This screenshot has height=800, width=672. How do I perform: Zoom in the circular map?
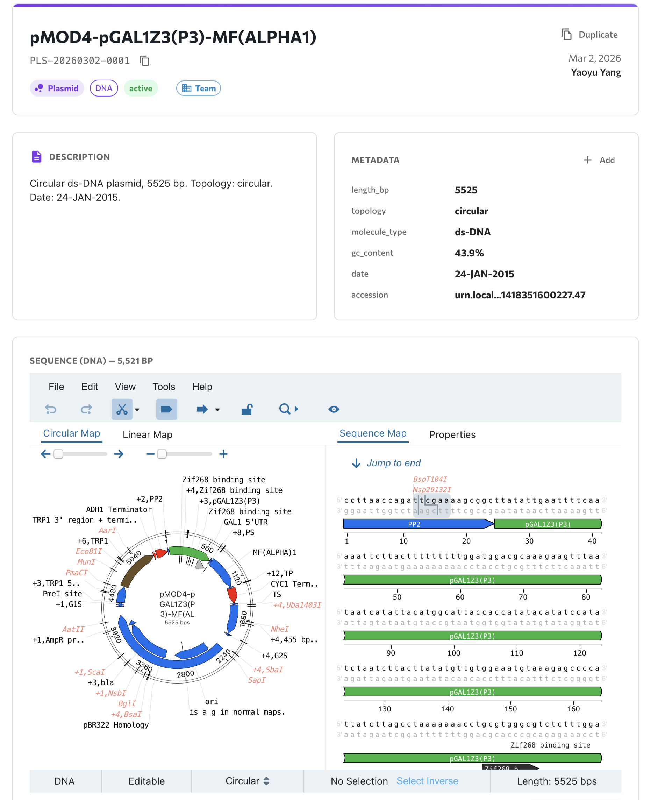pyautogui.click(x=224, y=454)
